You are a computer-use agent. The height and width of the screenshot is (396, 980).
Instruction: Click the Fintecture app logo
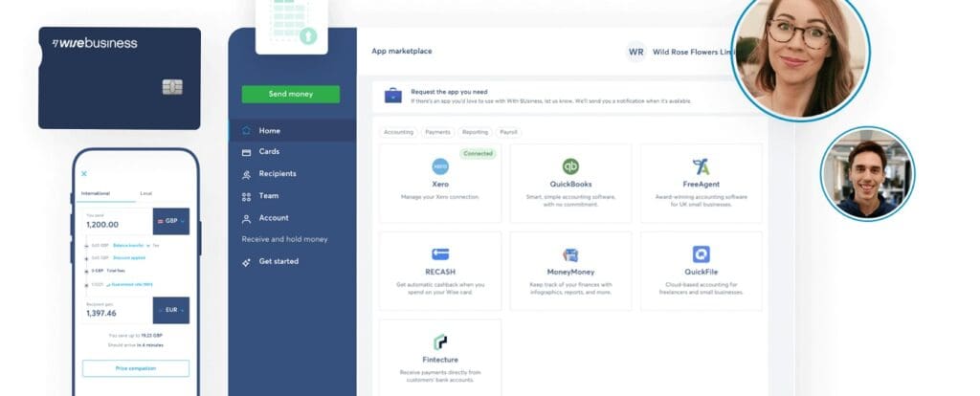pyautogui.click(x=440, y=341)
